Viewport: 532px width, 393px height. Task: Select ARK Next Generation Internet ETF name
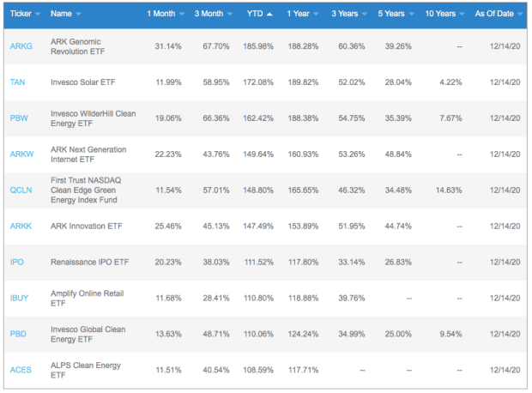pyautogui.click(x=88, y=154)
